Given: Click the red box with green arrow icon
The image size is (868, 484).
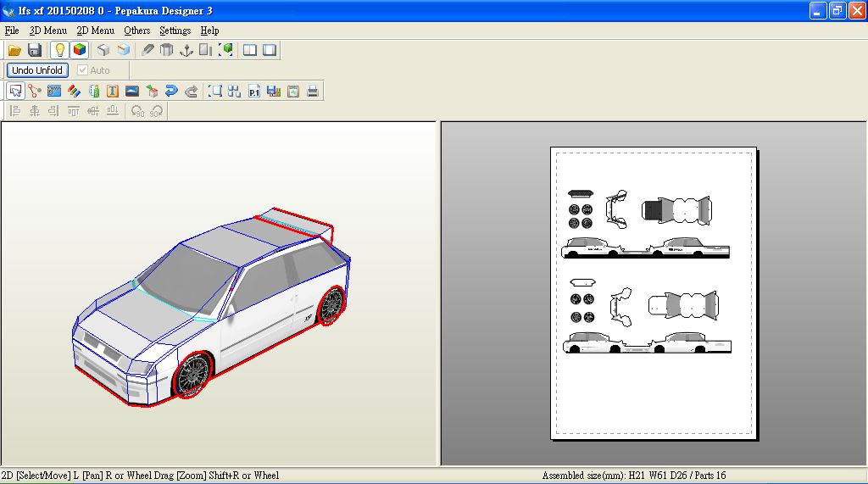Looking at the screenshot, I should [152, 92].
